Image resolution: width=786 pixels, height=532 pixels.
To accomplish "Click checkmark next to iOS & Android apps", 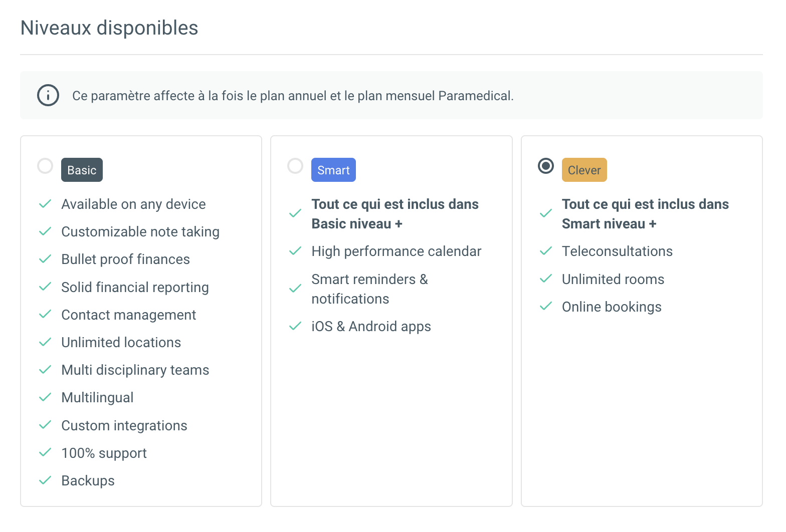I will point(295,326).
